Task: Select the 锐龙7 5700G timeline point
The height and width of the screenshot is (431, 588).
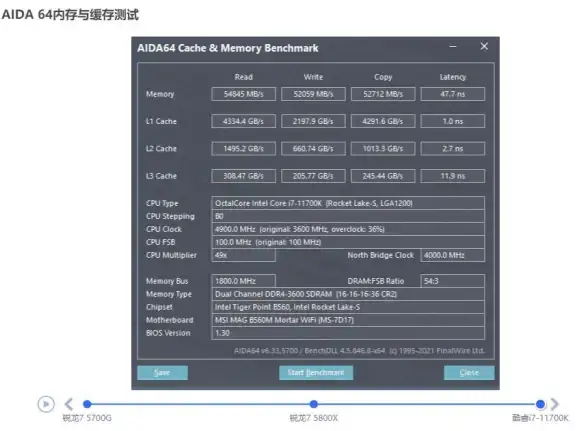Action: (x=87, y=404)
